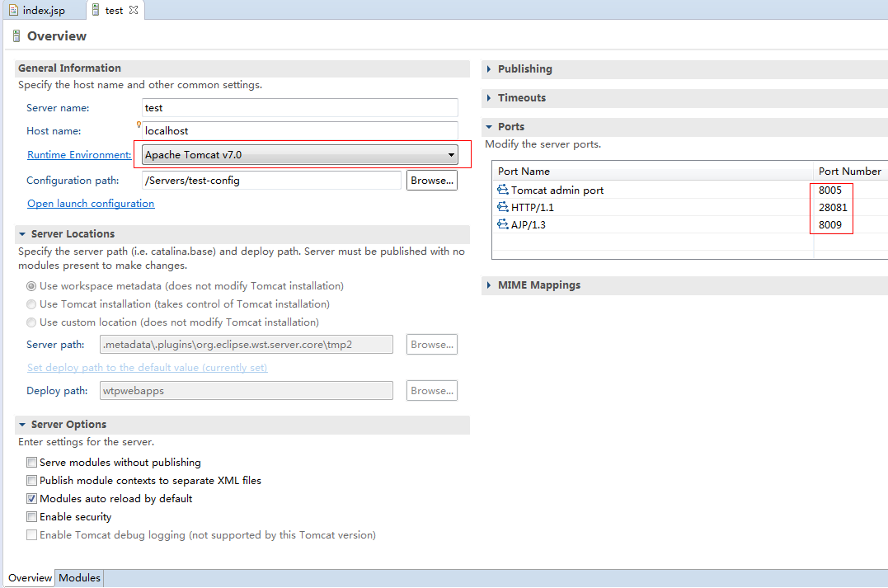Click the Server name input field
888x588 pixels.
(299, 108)
